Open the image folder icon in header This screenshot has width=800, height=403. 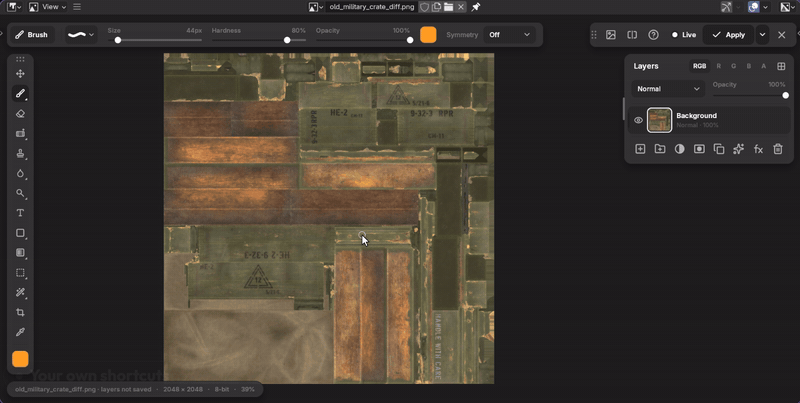coord(448,7)
